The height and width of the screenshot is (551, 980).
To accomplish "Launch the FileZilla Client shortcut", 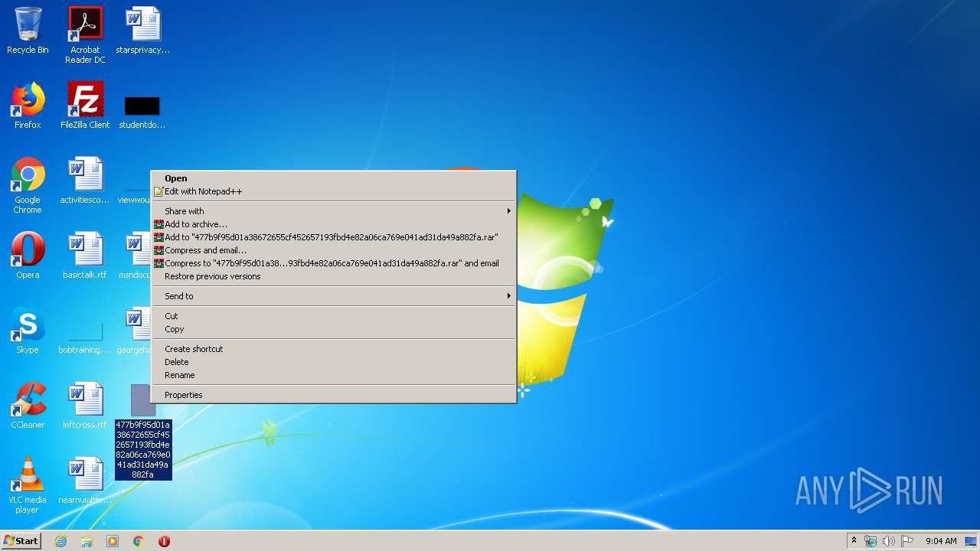I will coord(85,106).
